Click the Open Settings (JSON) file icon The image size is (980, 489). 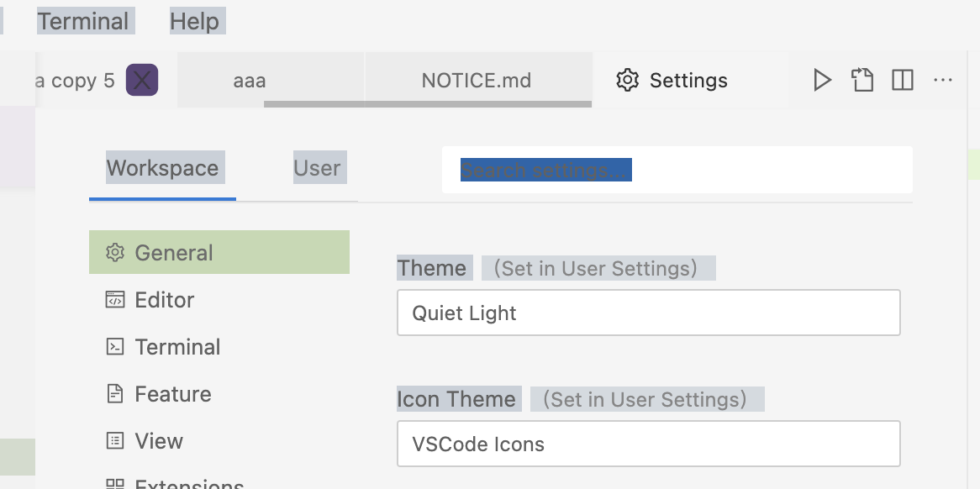(862, 81)
